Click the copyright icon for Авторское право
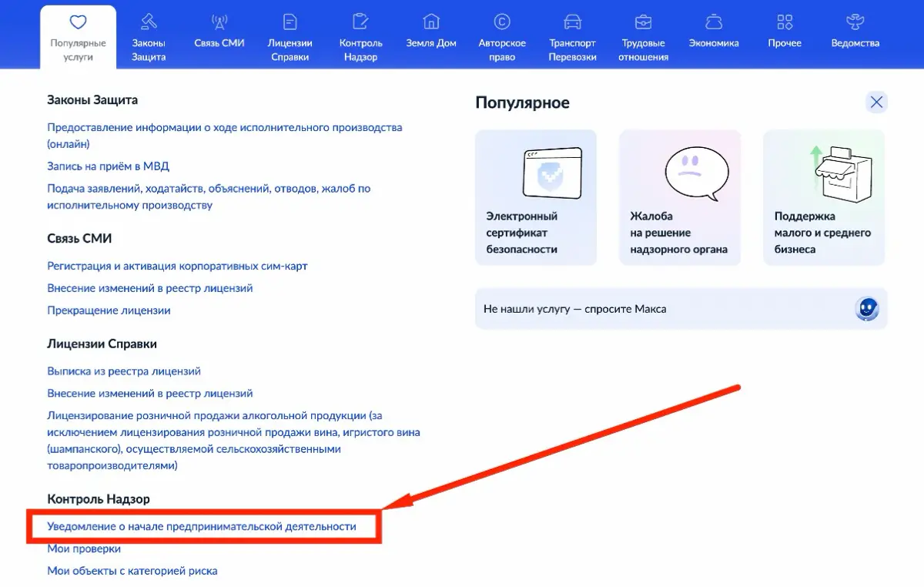 [x=502, y=22]
